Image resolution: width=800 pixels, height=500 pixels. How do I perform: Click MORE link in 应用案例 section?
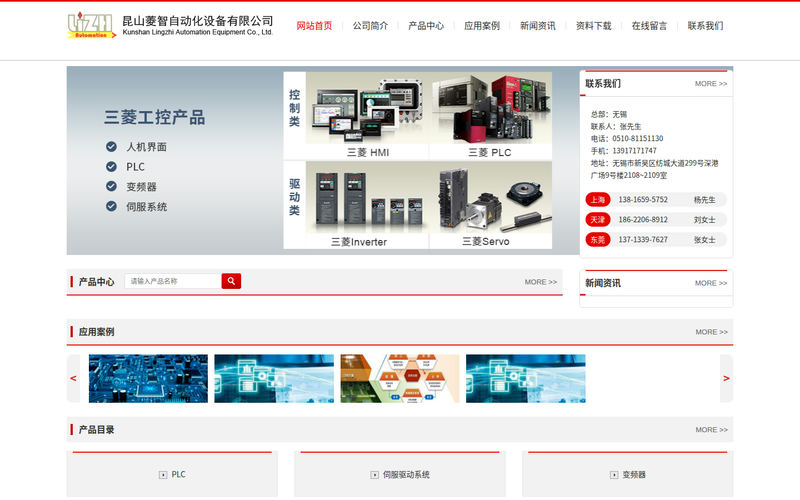tap(711, 332)
